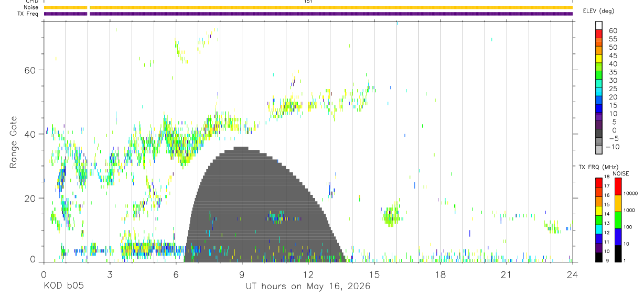
Task: Click NOISE colorbar label '1000'
Action: coord(630,211)
